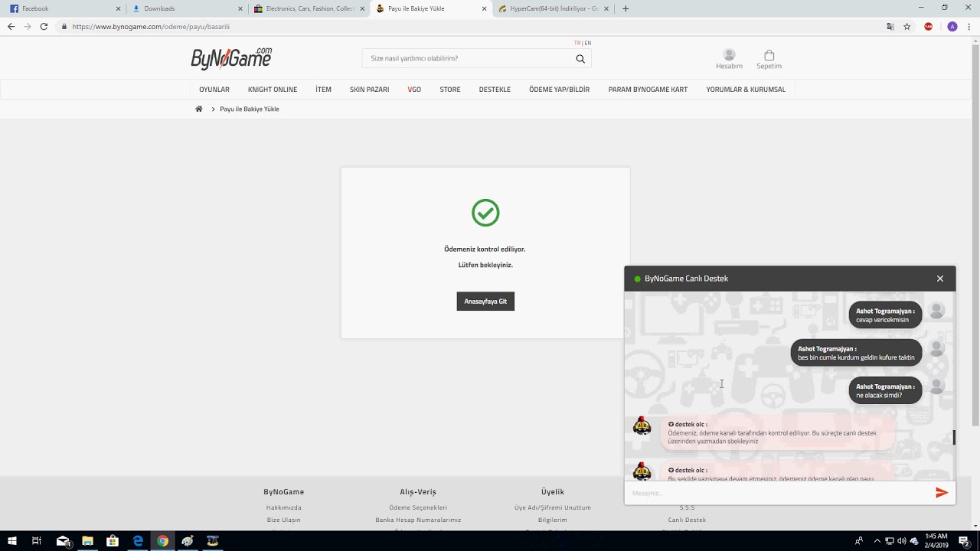Screen dimensions: 980x551
Task: Open the KNIGHT ONLINE menu
Action: pos(273,90)
